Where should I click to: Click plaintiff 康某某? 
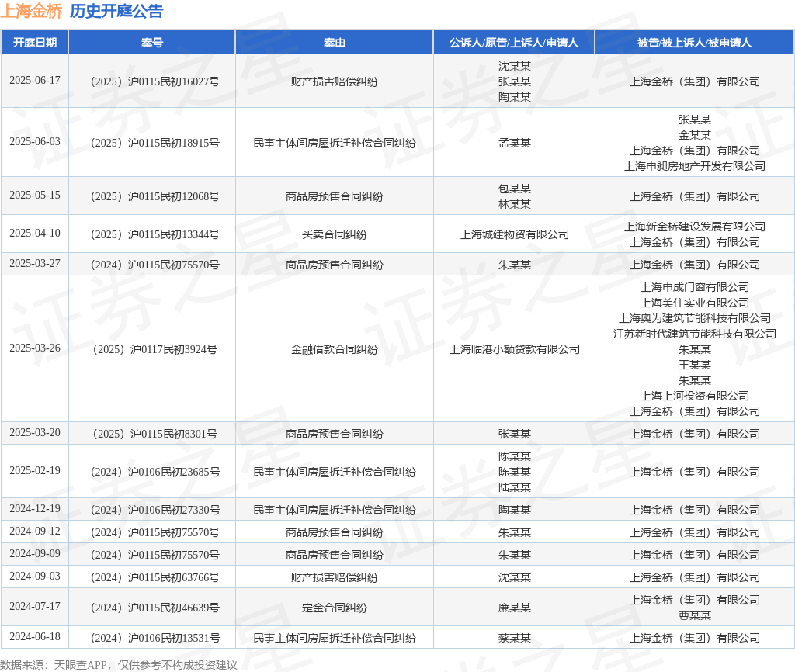(514, 608)
